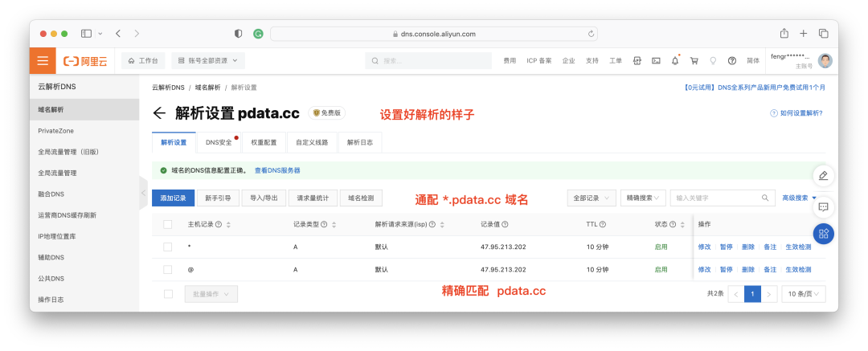Open the Cloud Shell terminal icon

(x=656, y=61)
